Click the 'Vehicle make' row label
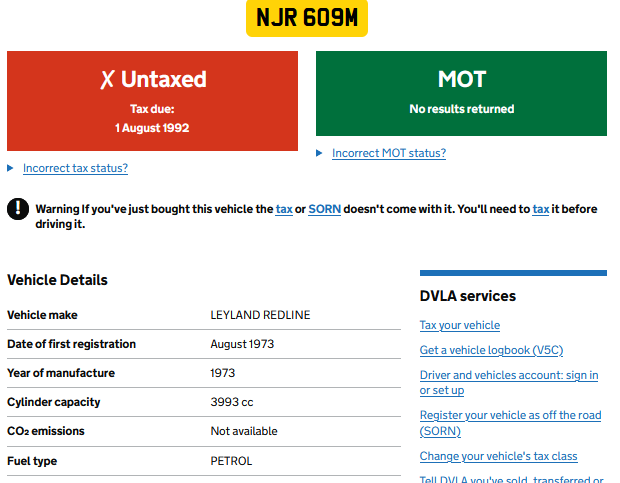The image size is (620, 483). pyautogui.click(x=42, y=315)
